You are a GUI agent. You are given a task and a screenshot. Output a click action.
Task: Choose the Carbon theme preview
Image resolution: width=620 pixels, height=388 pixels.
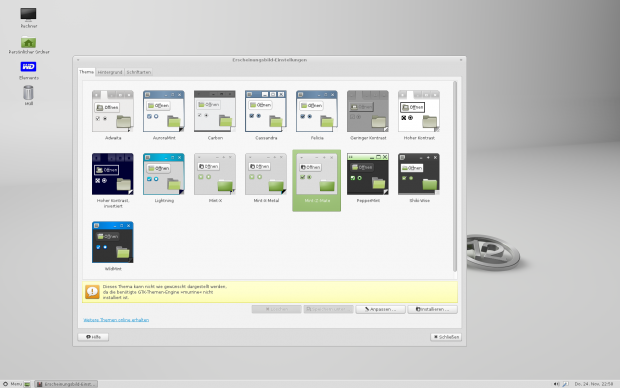215,112
